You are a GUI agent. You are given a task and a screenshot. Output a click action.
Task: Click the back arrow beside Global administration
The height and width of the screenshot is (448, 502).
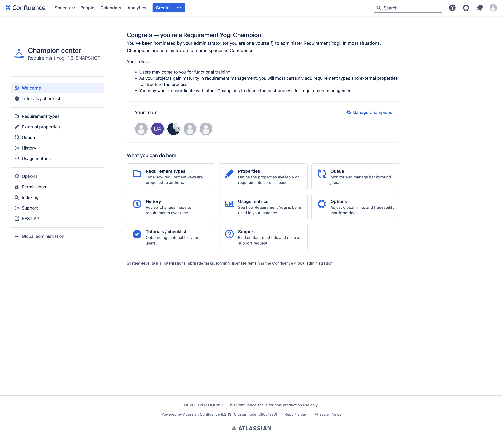[17, 237]
